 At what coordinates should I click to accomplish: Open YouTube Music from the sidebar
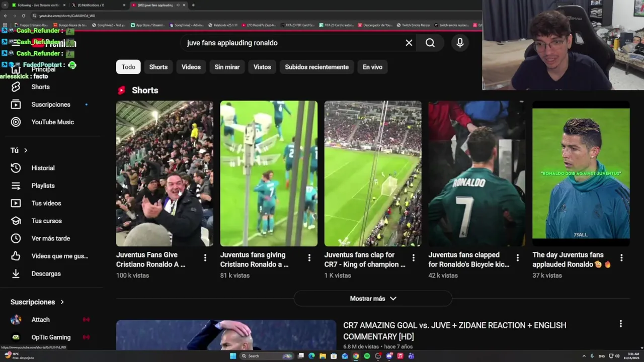(x=52, y=122)
